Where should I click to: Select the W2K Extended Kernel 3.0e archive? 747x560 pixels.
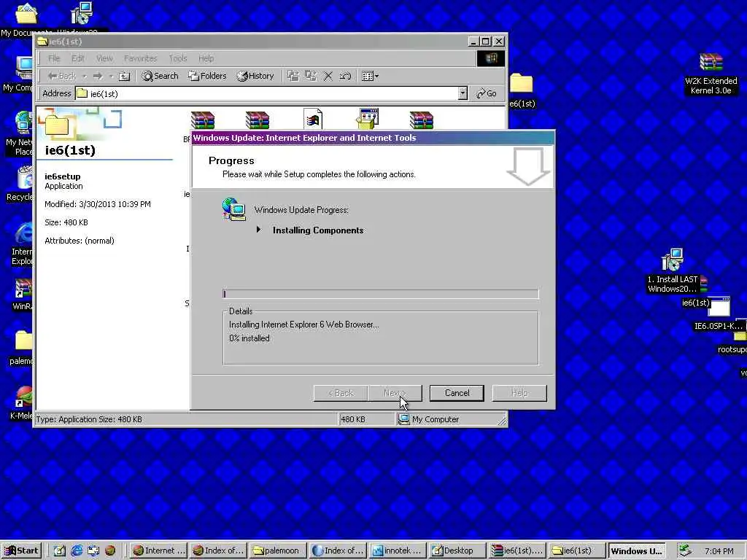tap(711, 74)
